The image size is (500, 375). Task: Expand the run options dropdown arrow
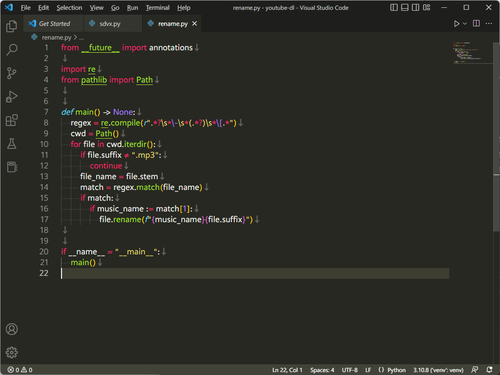(x=465, y=24)
